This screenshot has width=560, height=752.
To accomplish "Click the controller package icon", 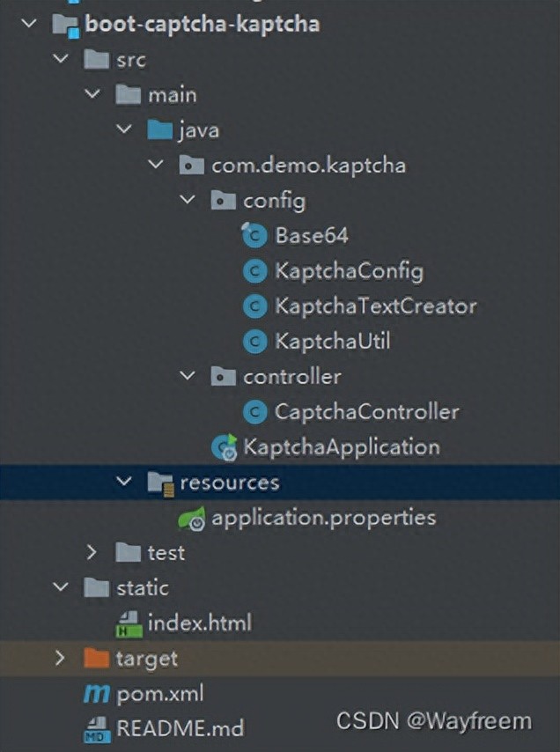I will point(223,377).
